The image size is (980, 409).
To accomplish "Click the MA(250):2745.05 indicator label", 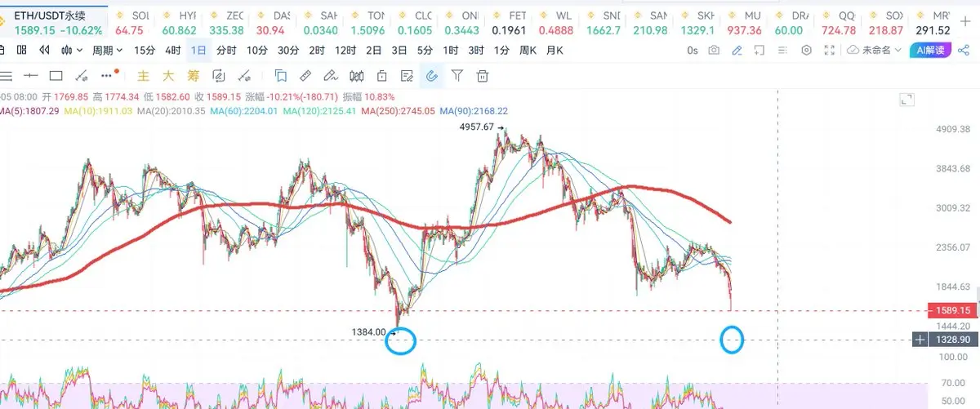I will (x=398, y=111).
